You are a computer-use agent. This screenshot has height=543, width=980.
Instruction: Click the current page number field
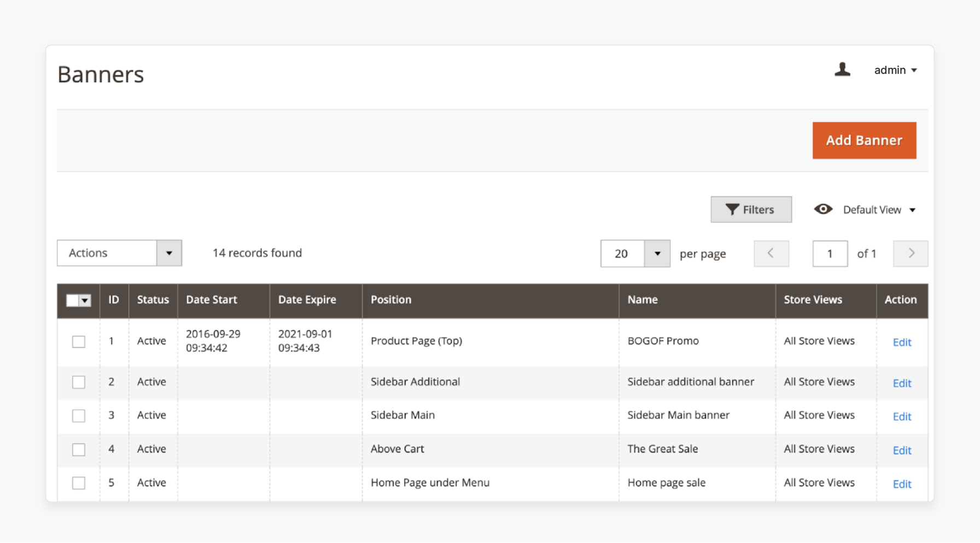(x=830, y=254)
